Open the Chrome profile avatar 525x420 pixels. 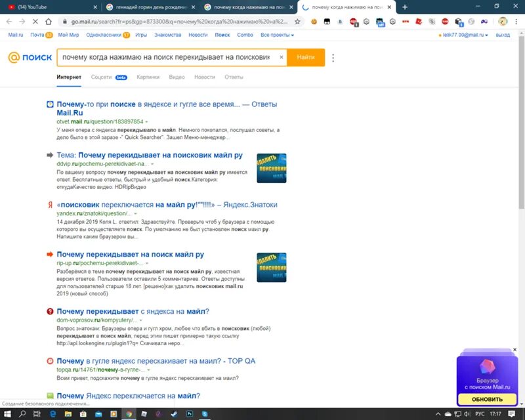click(503, 22)
